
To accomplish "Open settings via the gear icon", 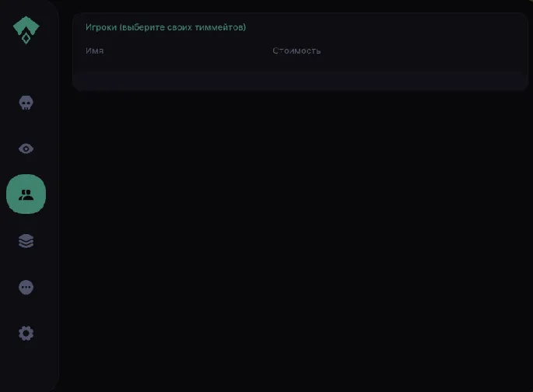I will click(26, 333).
